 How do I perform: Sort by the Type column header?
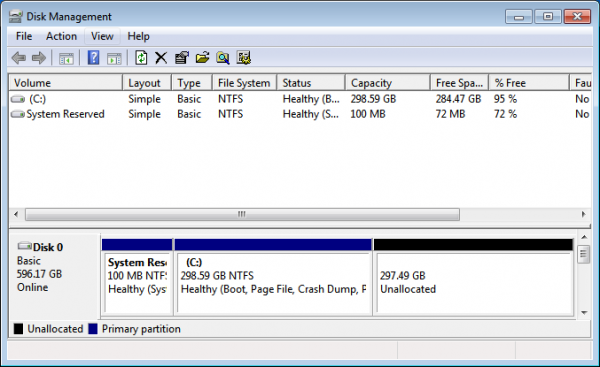pyautogui.click(x=192, y=83)
